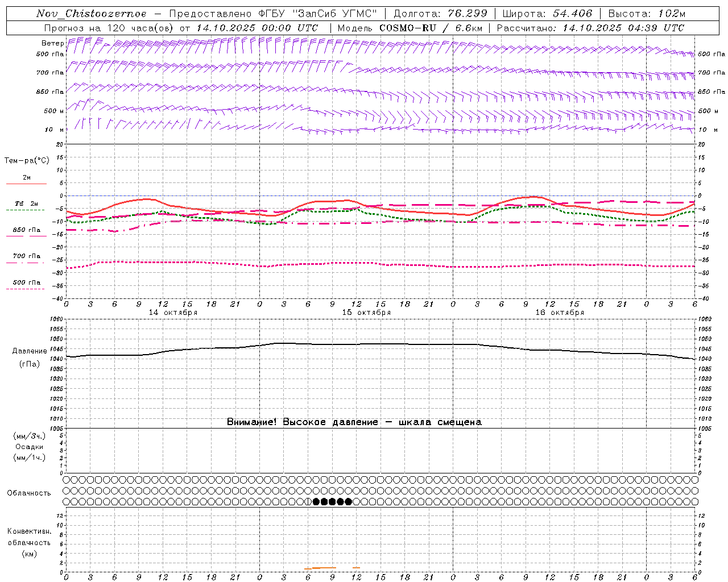
Task: Click the 'Тем-ра(°C)' temperature axis title
Action: coord(27,161)
